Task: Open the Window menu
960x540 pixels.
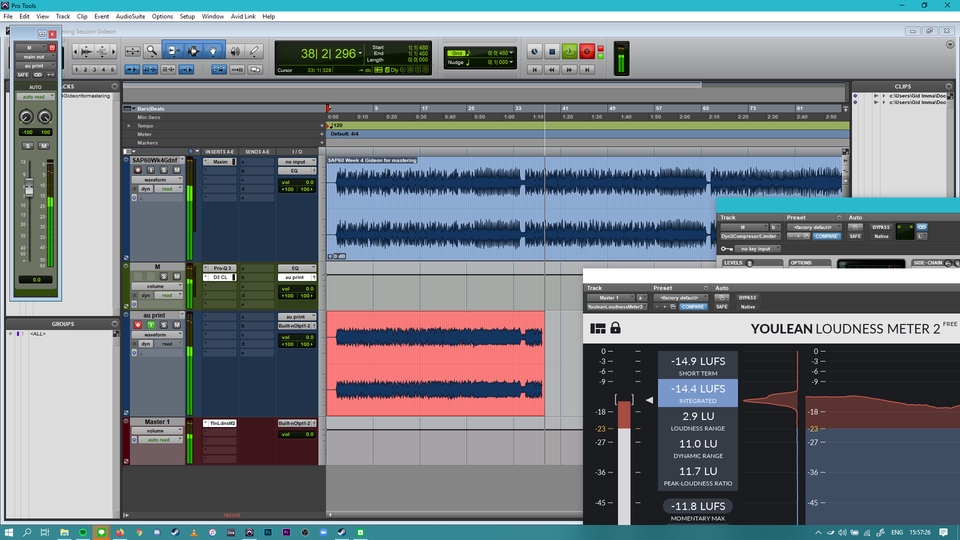Action: [212, 17]
